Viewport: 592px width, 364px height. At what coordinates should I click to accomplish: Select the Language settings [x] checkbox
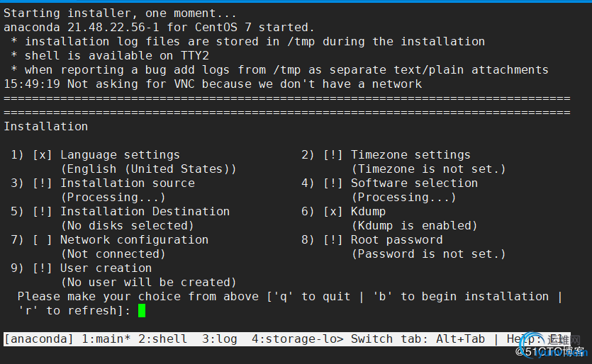42,155
